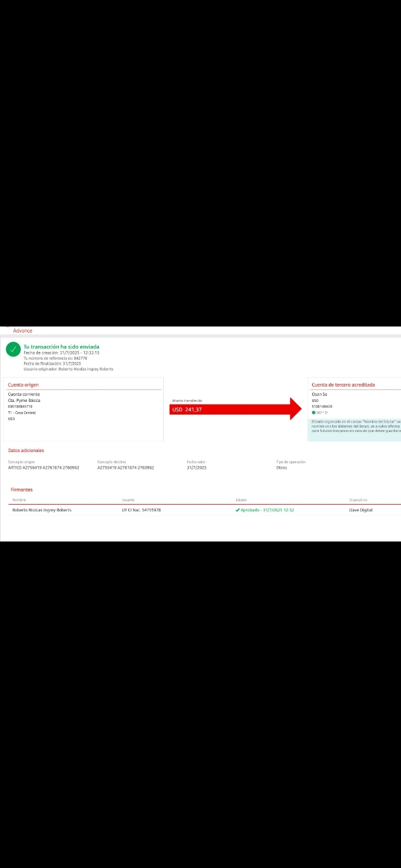Open the Advance tab

point(23,331)
